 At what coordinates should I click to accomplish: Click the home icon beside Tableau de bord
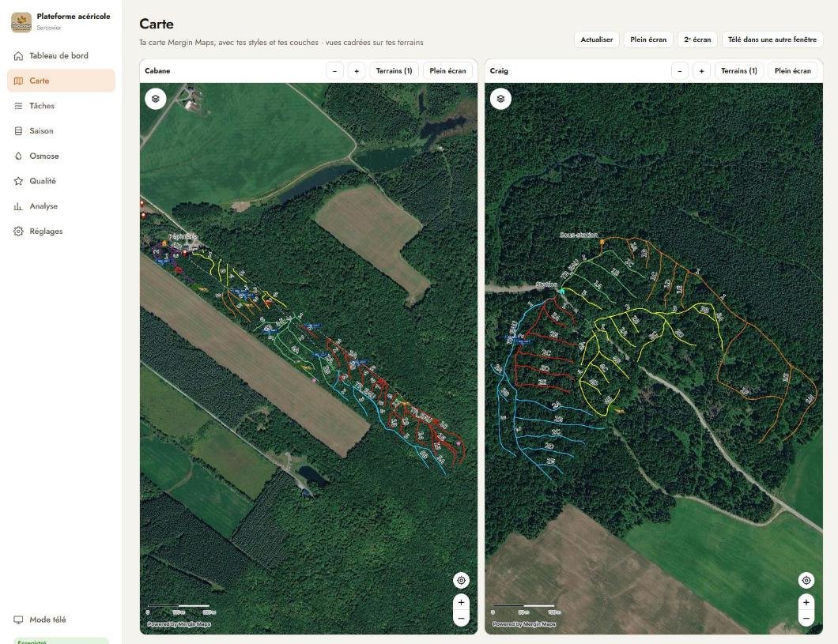(19, 55)
